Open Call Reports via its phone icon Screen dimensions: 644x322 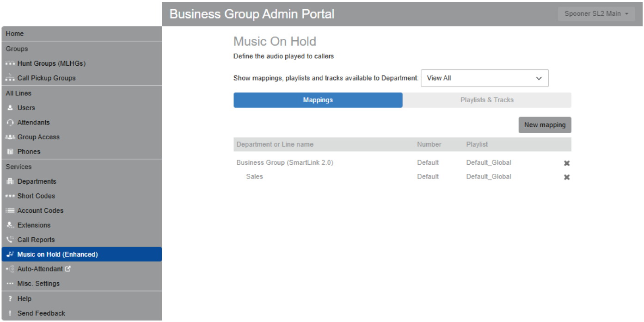click(10, 240)
